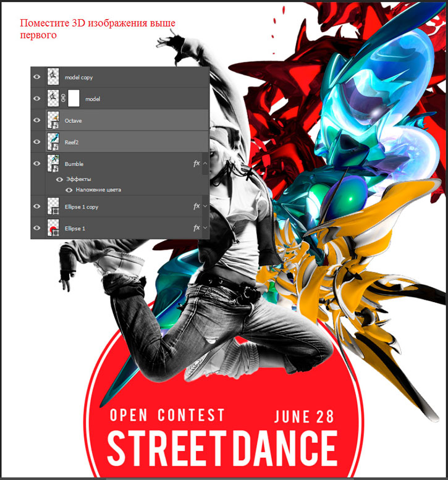Select the layer name "model"

point(93,99)
